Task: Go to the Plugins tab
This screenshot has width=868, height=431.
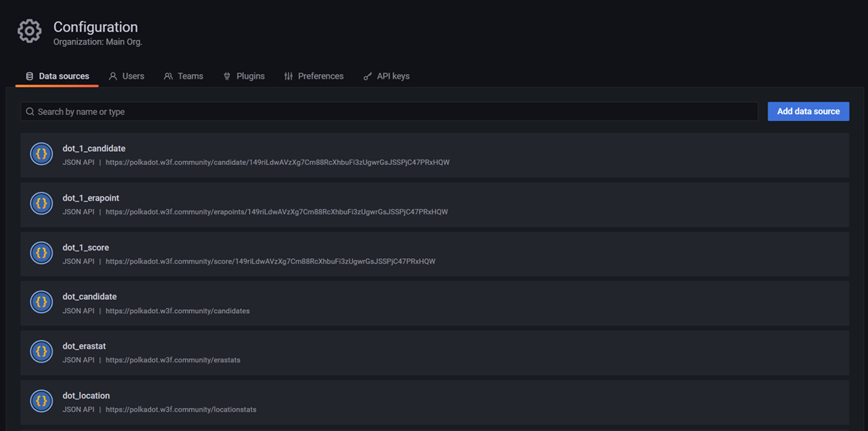Action: [x=244, y=76]
